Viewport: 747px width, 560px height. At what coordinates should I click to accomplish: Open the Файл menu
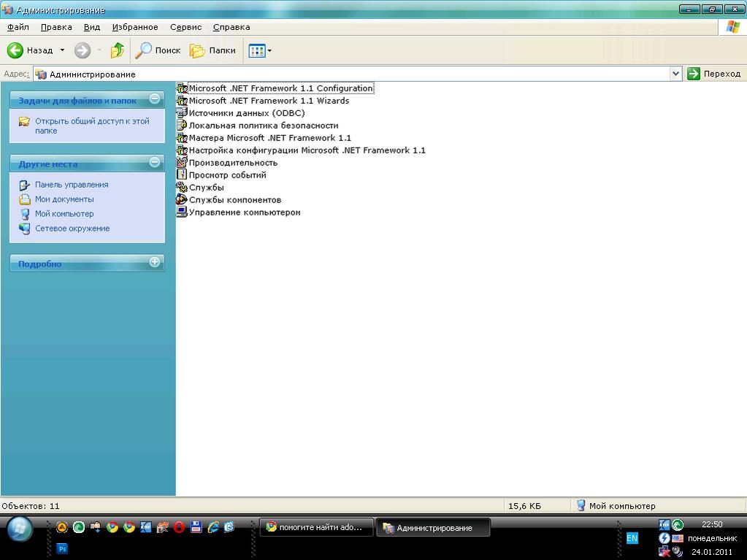click(18, 27)
